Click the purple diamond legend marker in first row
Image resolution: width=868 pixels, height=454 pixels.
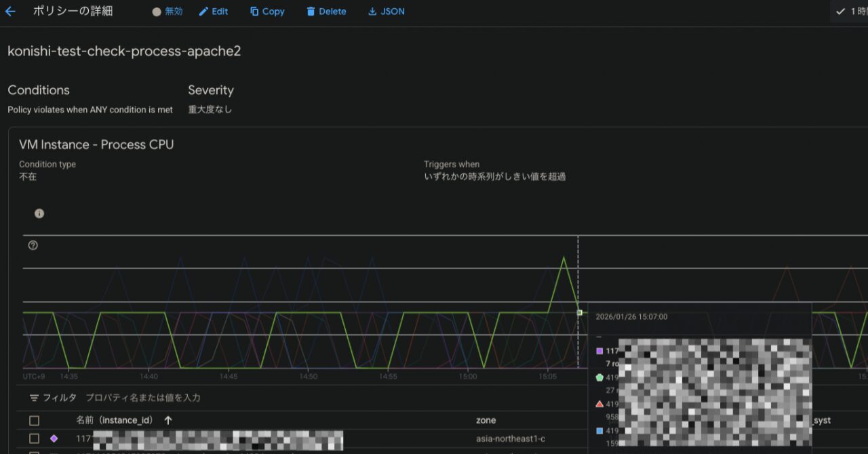[54, 438]
